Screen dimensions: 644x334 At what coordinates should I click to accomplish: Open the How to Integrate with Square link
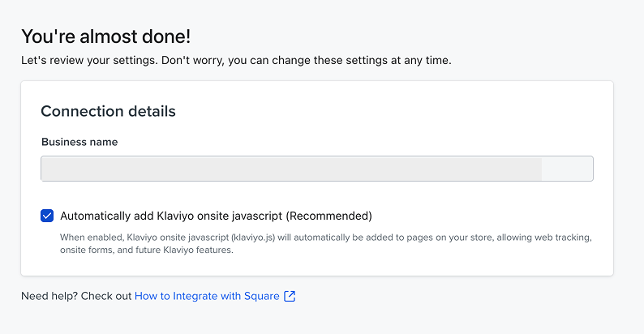click(x=207, y=297)
